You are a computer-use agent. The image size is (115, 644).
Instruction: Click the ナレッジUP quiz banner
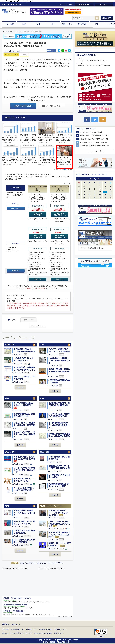(37, 37)
